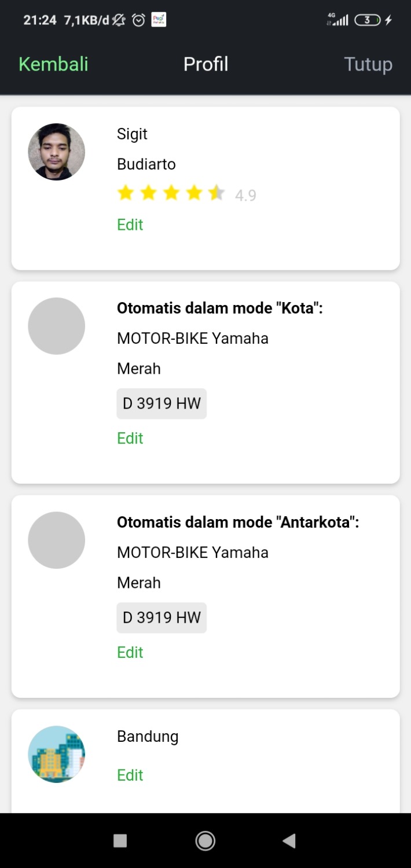Close the profile with Tutup
The height and width of the screenshot is (868, 411).
368,64
